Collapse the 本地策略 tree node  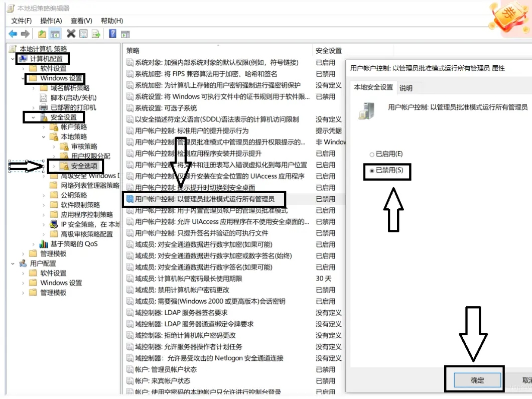click(x=44, y=137)
